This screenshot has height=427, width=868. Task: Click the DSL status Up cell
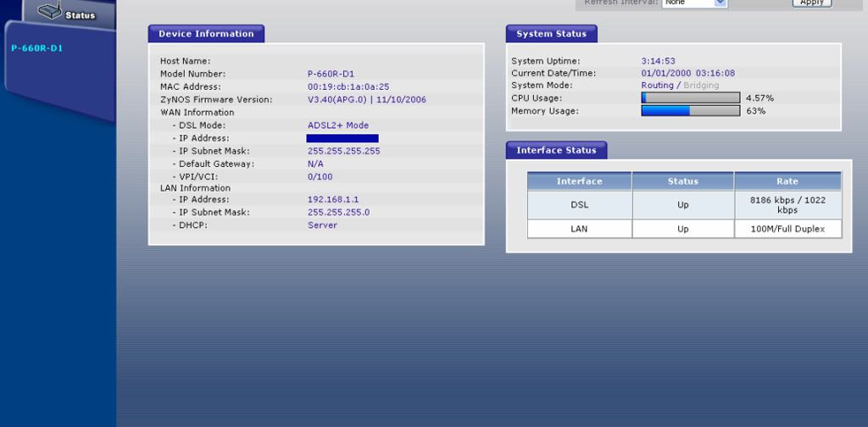683,205
